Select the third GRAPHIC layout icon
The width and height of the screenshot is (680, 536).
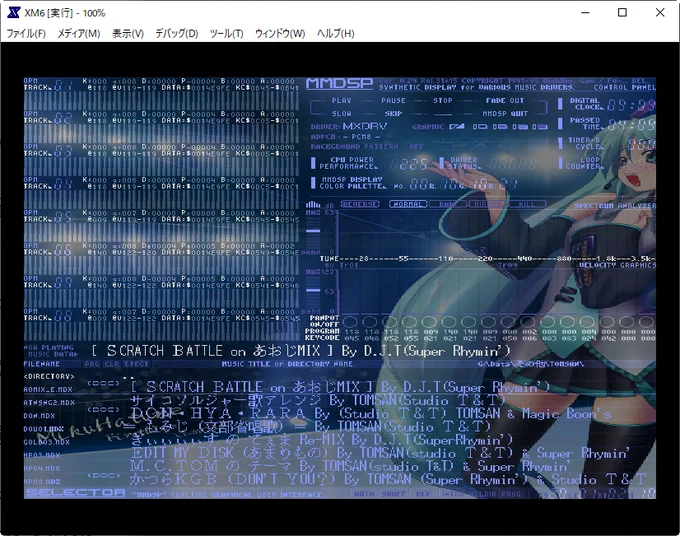[x=500, y=127]
